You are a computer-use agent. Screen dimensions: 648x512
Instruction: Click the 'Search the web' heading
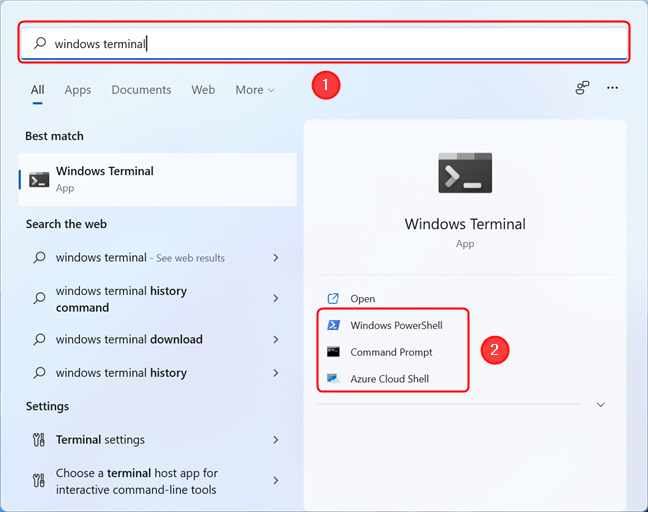[x=66, y=224]
